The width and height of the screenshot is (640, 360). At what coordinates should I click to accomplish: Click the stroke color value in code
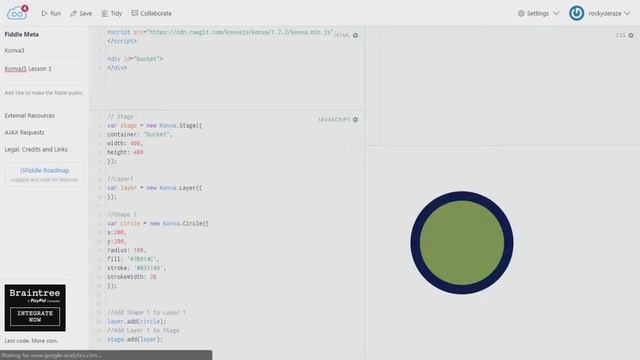point(149,268)
